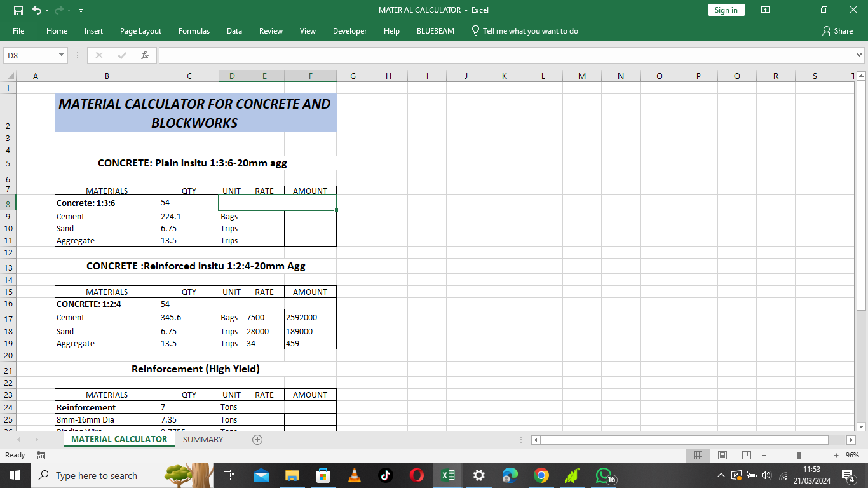Click the macro record icon in status bar
Image resolution: width=868 pixels, height=488 pixels.
(x=41, y=455)
